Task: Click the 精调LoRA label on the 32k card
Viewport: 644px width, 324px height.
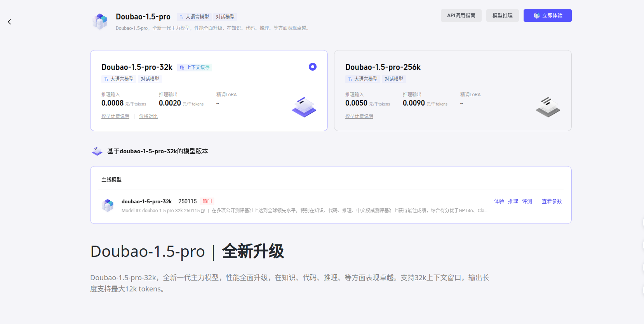Action: pos(226,95)
